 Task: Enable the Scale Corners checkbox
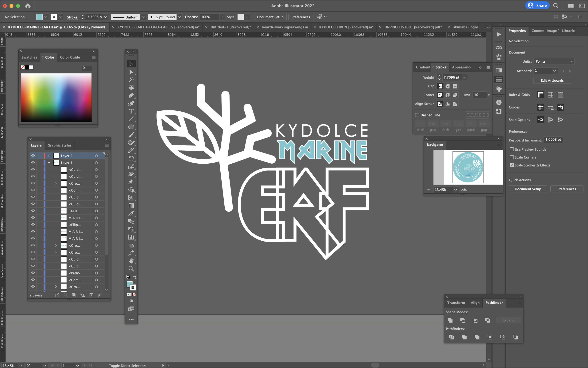pyautogui.click(x=512, y=157)
